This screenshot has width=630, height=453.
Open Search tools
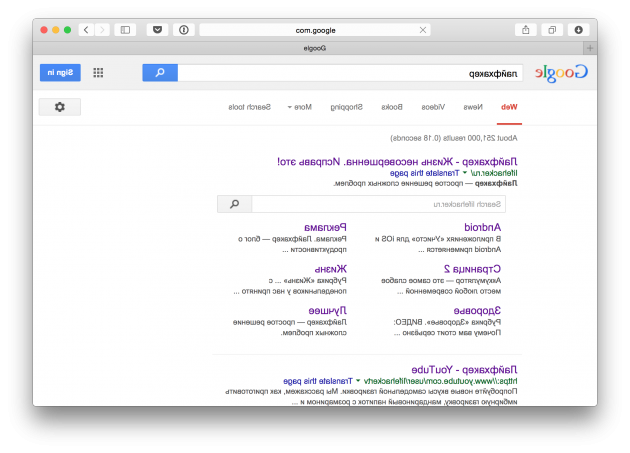pyautogui.click(x=250, y=107)
